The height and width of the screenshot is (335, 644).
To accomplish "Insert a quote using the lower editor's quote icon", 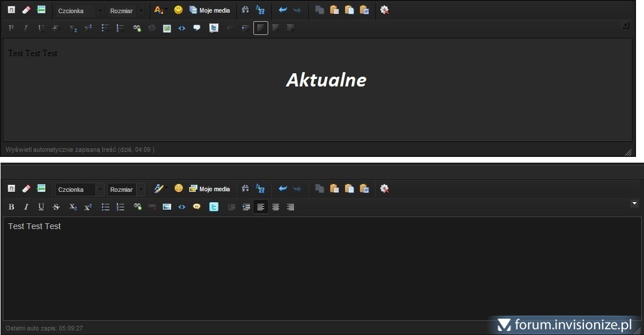I will (197, 207).
